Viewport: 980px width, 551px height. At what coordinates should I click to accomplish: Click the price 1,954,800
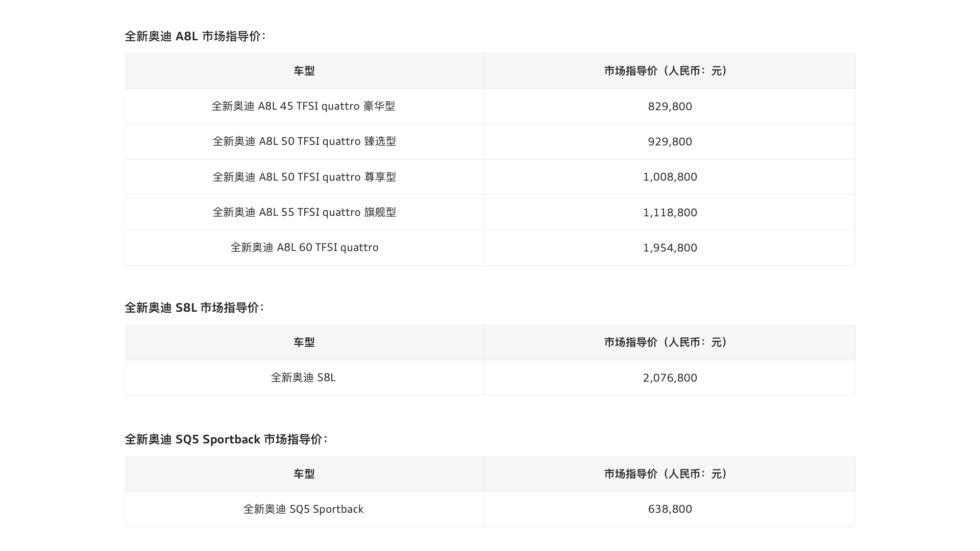point(670,248)
